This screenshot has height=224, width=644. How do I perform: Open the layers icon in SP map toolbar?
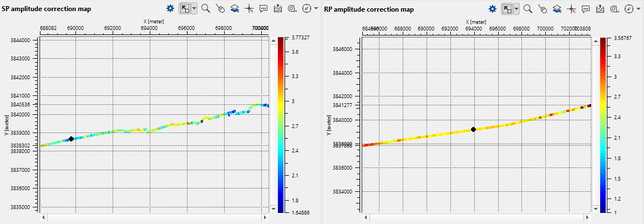click(235, 9)
